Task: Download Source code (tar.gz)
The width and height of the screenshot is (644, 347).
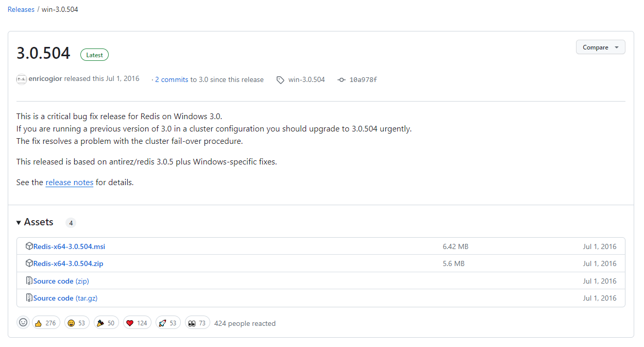Action: (x=65, y=298)
